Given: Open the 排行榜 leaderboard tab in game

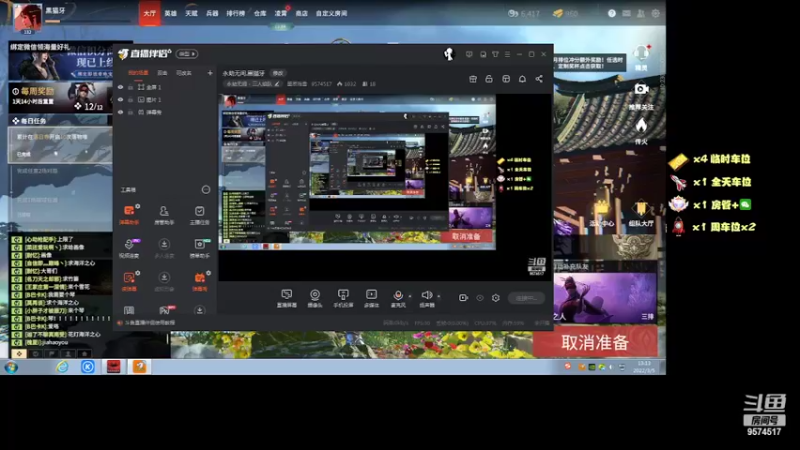Looking at the screenshot, I should click(x=236, y=13).
